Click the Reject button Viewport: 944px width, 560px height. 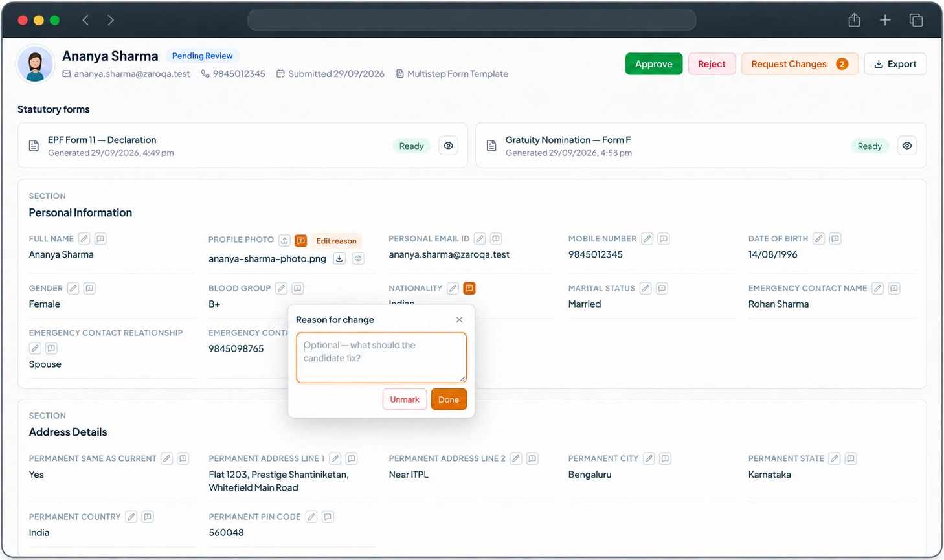(x=712, y=64)
